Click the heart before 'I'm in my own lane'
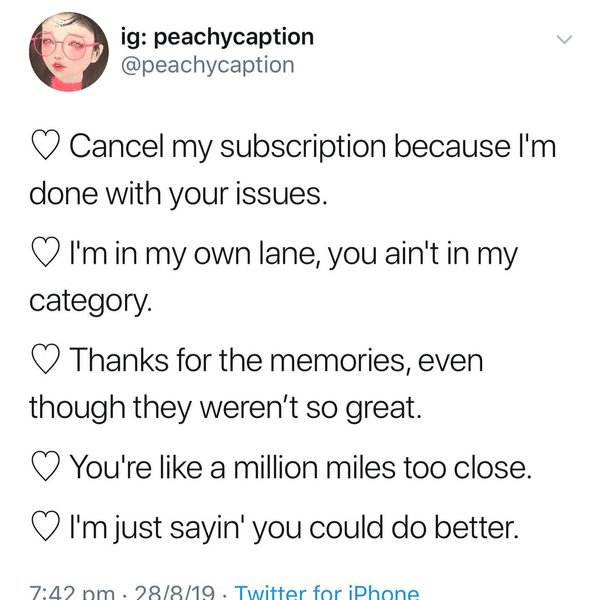 44,254
